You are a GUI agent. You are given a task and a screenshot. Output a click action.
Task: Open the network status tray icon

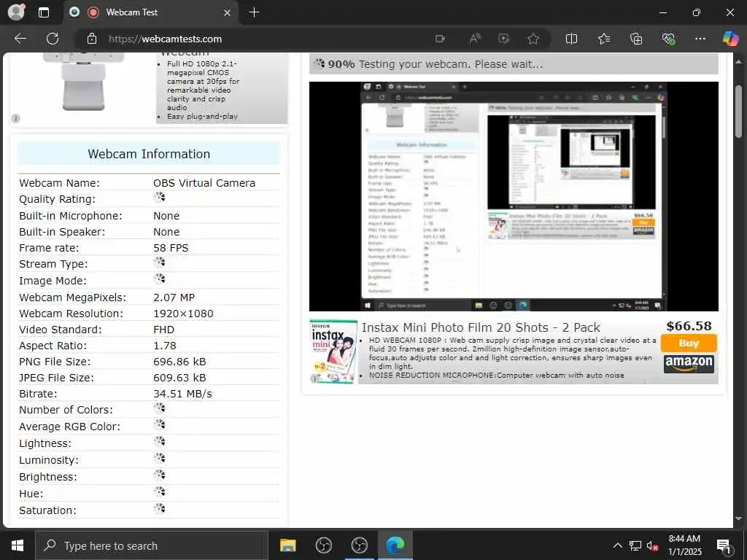[x=635, y=545]
